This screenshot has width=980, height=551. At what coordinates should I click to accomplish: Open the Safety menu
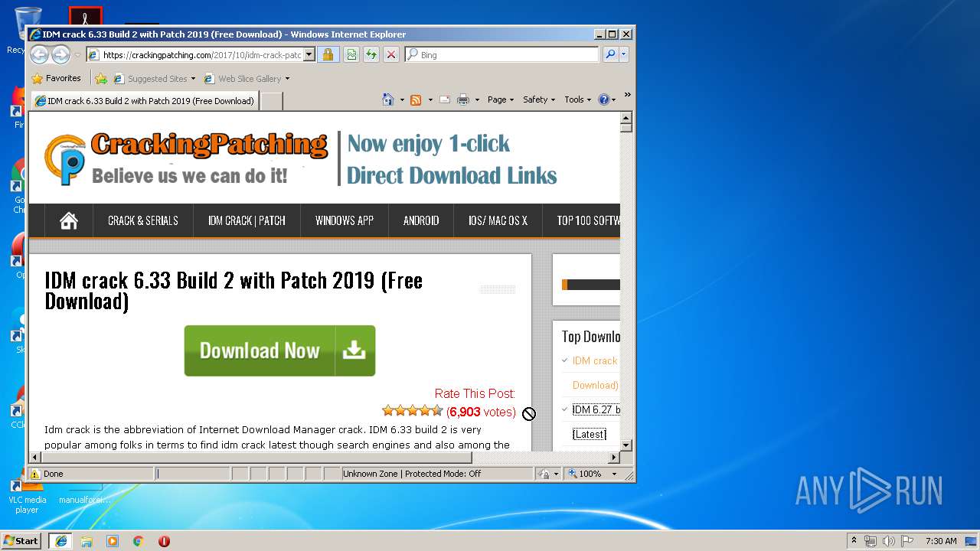(539, 99)
